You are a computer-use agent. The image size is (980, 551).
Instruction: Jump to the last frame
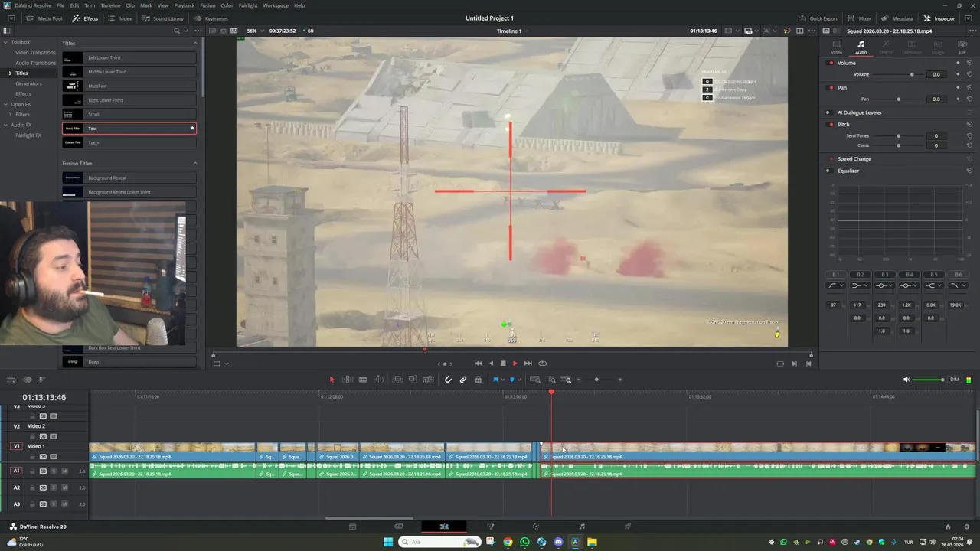click(528, 364)
